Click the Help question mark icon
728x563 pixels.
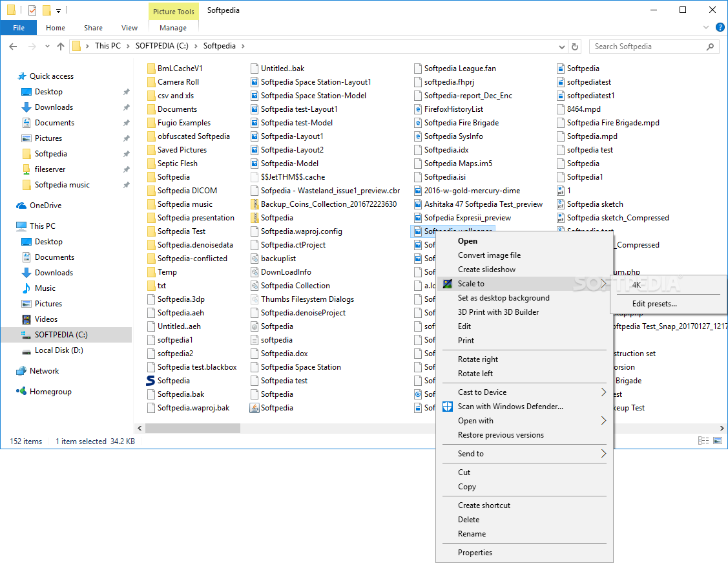click(x=720, y=27)
